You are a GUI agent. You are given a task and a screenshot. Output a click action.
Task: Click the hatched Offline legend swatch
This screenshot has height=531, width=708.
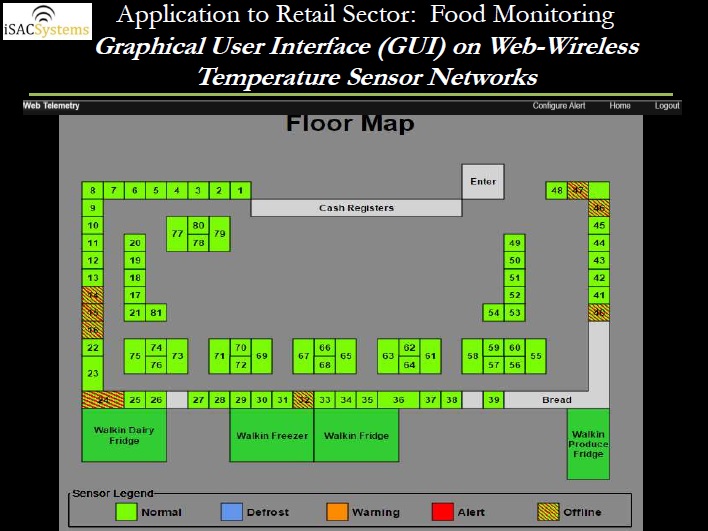coord(547,512)
